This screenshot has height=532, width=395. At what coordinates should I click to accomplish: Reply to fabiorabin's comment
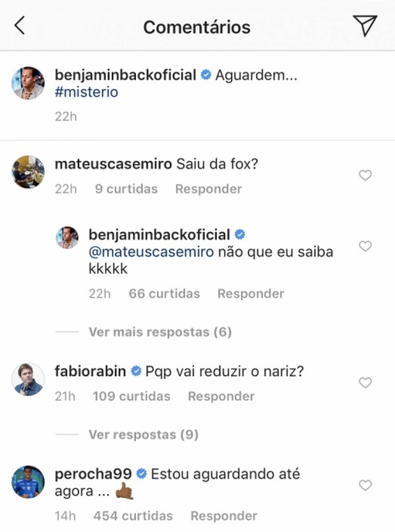coord(221,396)
